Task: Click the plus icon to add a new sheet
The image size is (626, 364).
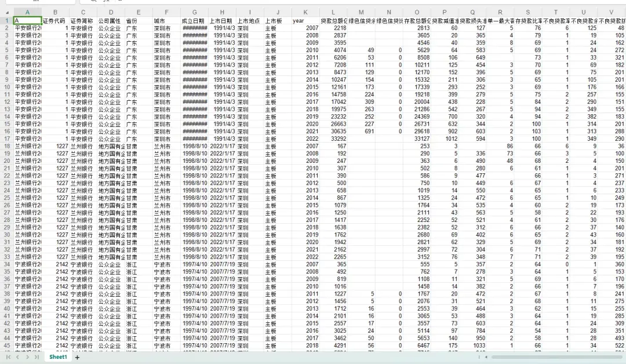Action: click(77, 357)
